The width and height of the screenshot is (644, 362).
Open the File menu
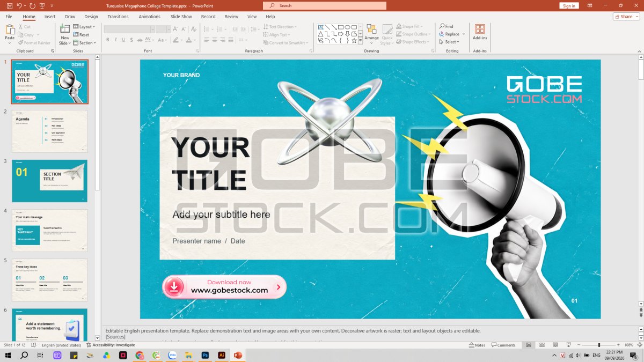pyautogui.click(x=9, y=17)
